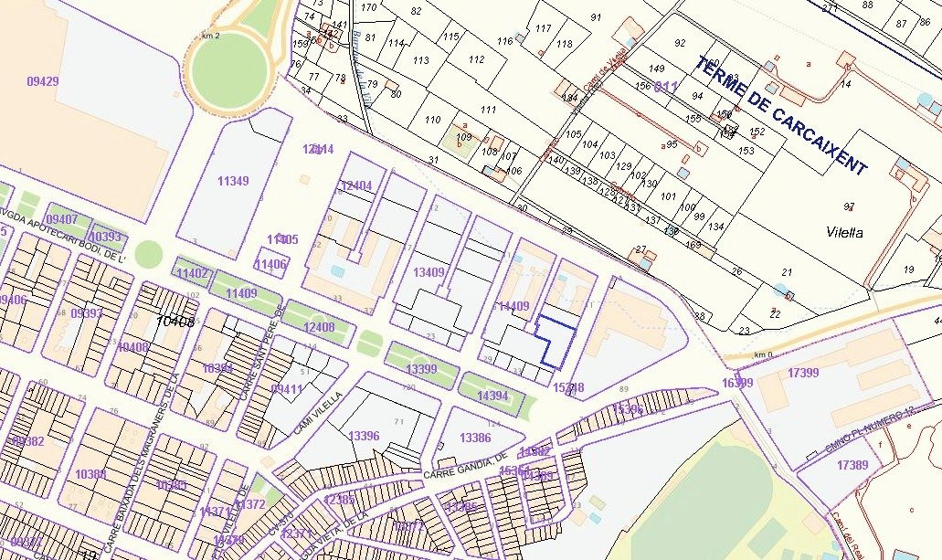Select block label 15396
Viewport: 942px width, 560px height.
click(x=628, y=409)
